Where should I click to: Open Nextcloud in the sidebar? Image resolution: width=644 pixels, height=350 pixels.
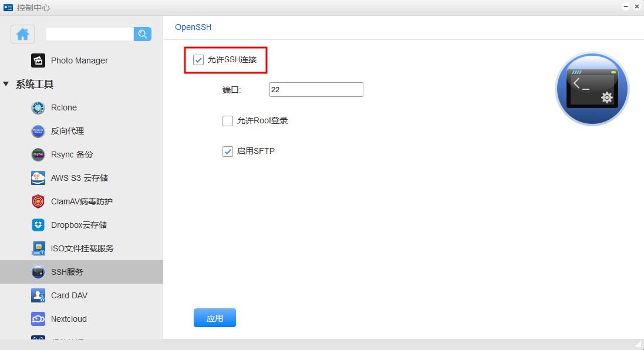pos(69,319)
